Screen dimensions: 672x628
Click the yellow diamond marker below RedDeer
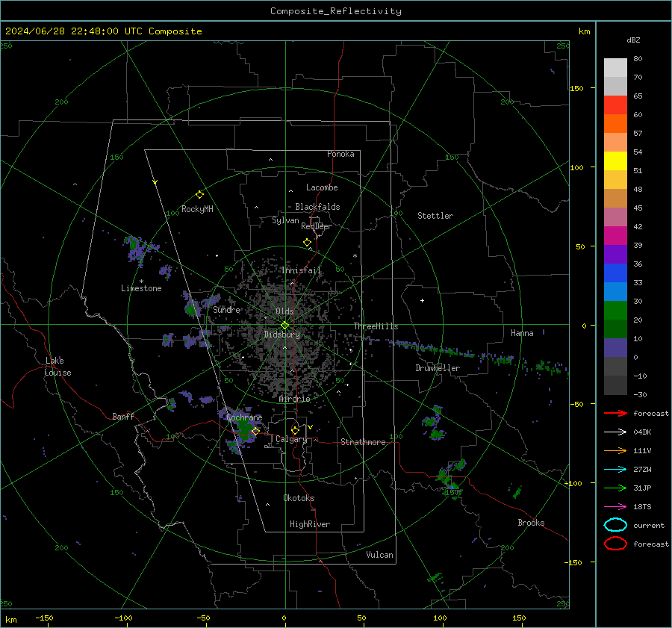click(307, 243)
